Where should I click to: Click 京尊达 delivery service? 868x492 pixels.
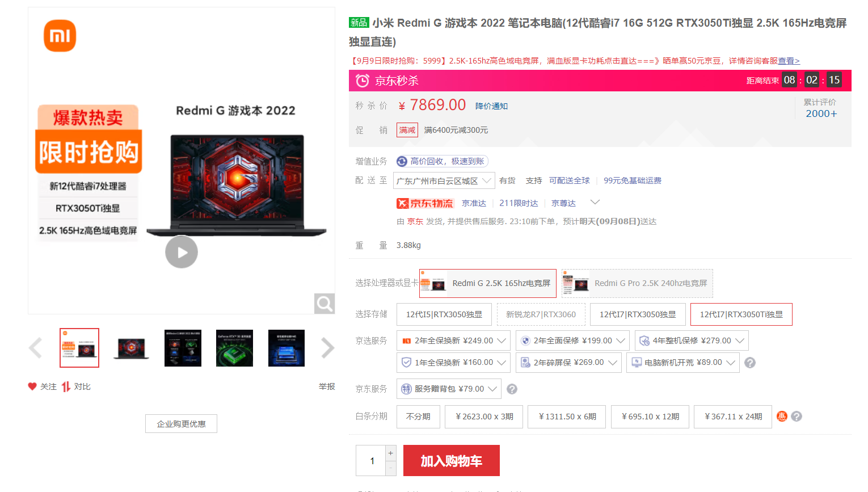click(563, 203)
